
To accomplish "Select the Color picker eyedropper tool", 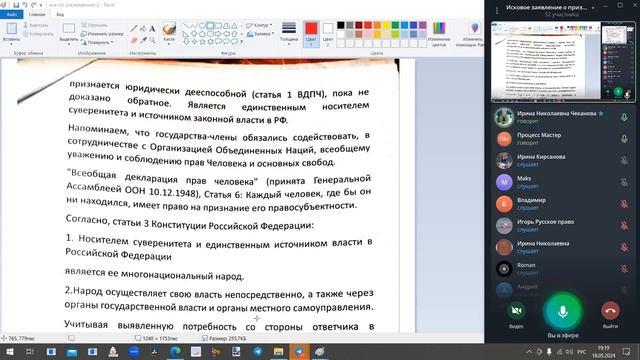I will click(x=143, y=40).
